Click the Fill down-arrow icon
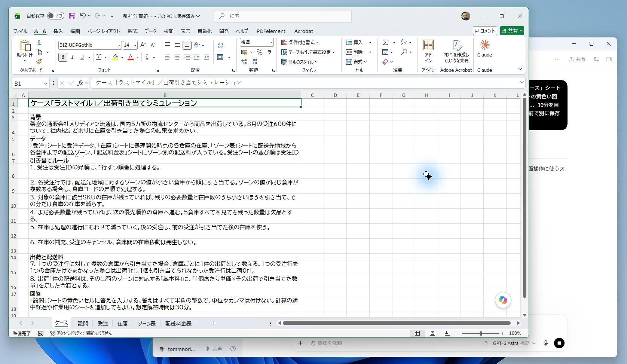Image resolution: width=627 pixels, height=364 pixels. 385,52
